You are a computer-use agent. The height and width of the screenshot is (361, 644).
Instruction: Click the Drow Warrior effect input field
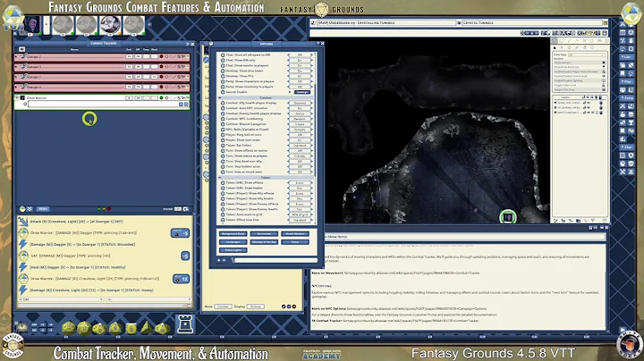[x=103, y=105]
